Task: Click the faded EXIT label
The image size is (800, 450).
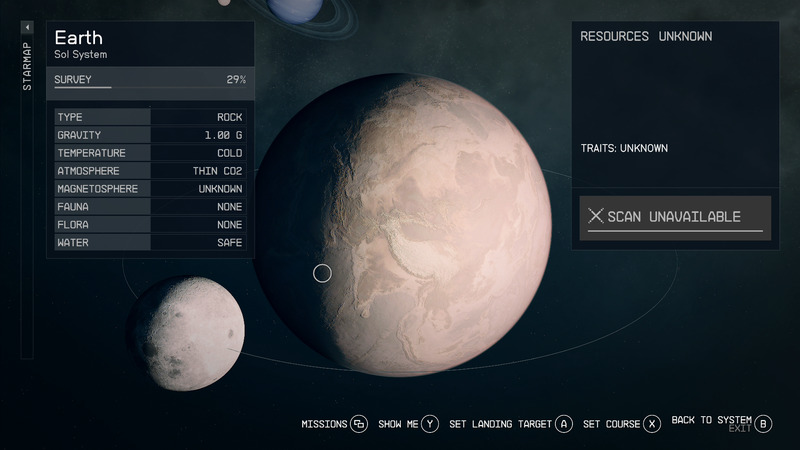Action: (740, 429)
